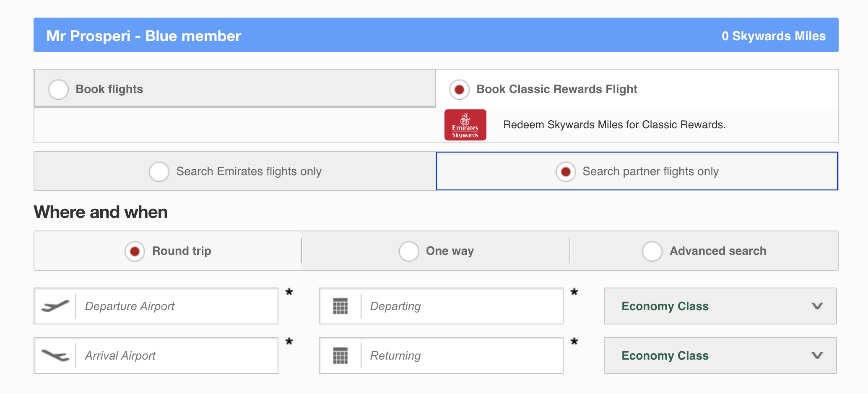
Task: Select the Book flights radio button
Action: [59, 89]
